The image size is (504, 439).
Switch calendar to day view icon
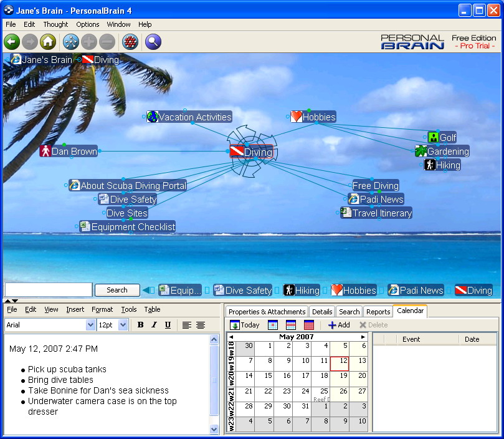[x=273, y=325]
